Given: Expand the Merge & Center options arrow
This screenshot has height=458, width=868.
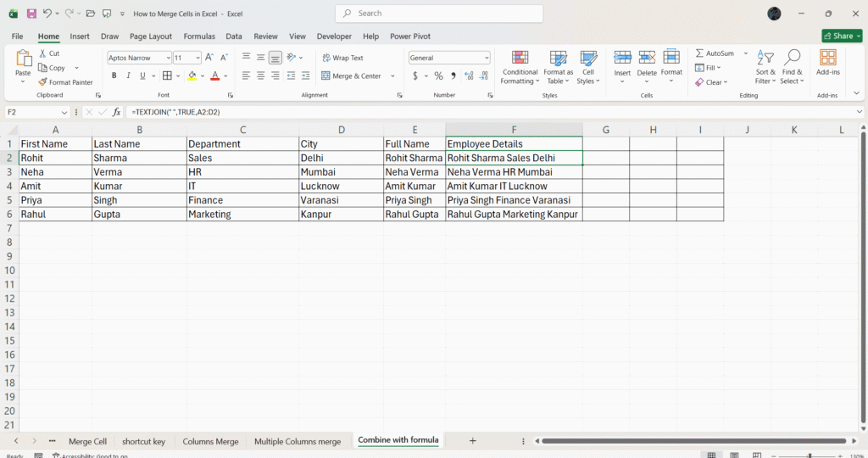Looking at the screenshot, I should [392, 75].
